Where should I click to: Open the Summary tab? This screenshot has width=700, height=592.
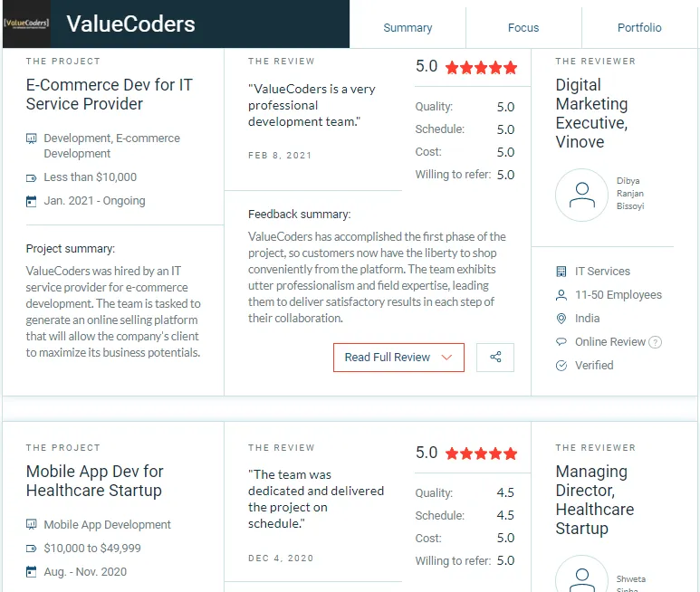point(408,28)
